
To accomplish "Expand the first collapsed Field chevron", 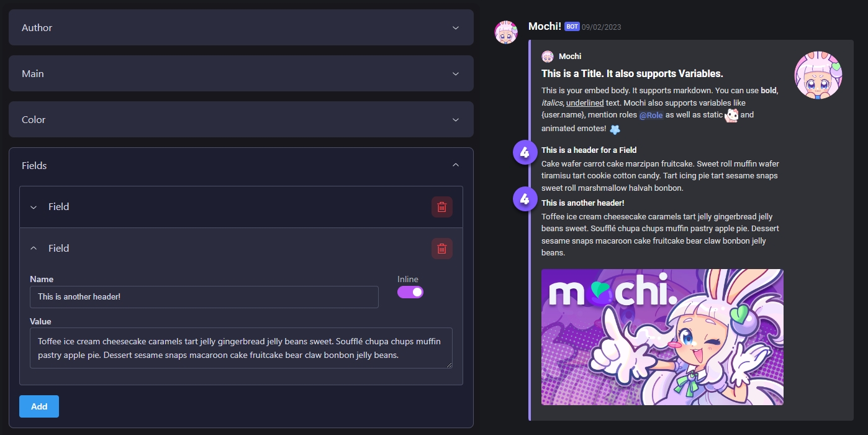I will pos(34,207).
